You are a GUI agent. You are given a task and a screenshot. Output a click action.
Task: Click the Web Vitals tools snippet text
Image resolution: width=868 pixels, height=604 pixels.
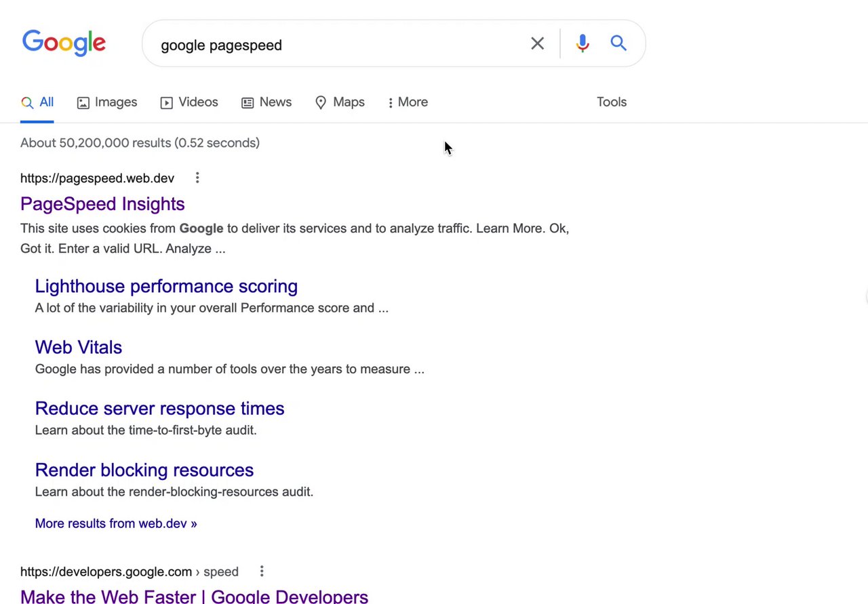click(230, 369)
